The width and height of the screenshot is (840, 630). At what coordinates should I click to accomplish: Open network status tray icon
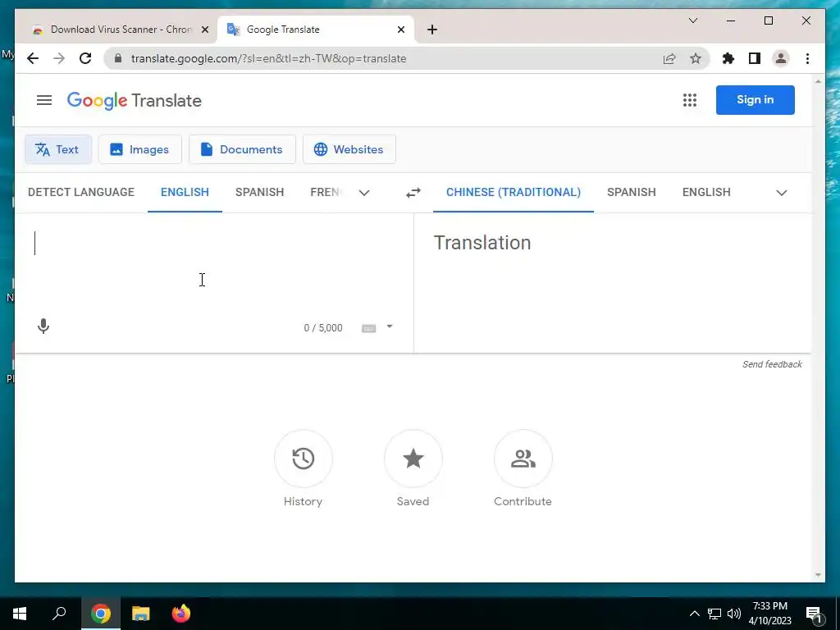pyautogui.click(x=714, y=614)
